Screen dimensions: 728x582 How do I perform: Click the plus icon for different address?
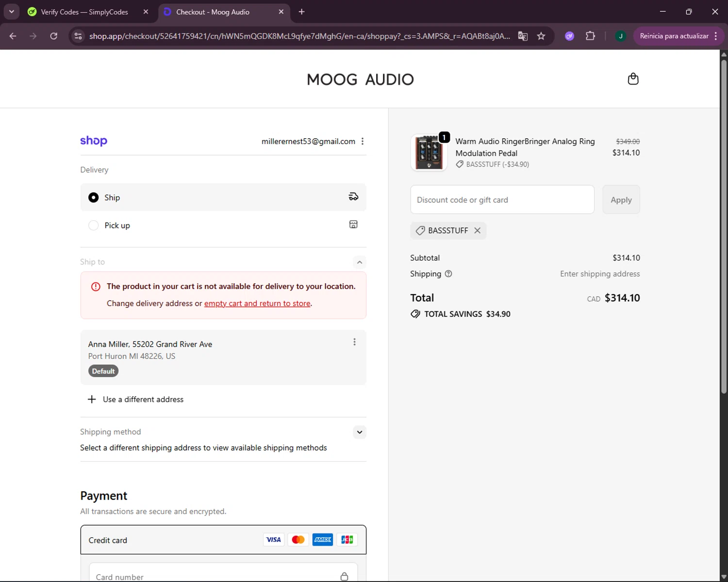click(x=92, y=399)
